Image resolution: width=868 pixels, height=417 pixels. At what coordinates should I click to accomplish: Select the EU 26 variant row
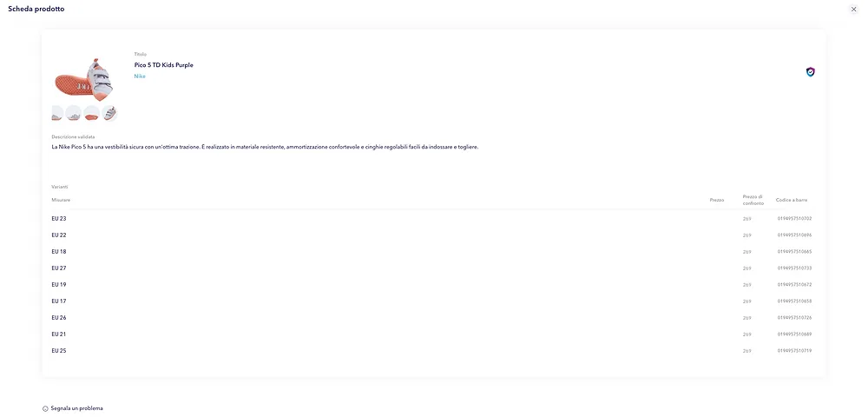click(433, 318)
